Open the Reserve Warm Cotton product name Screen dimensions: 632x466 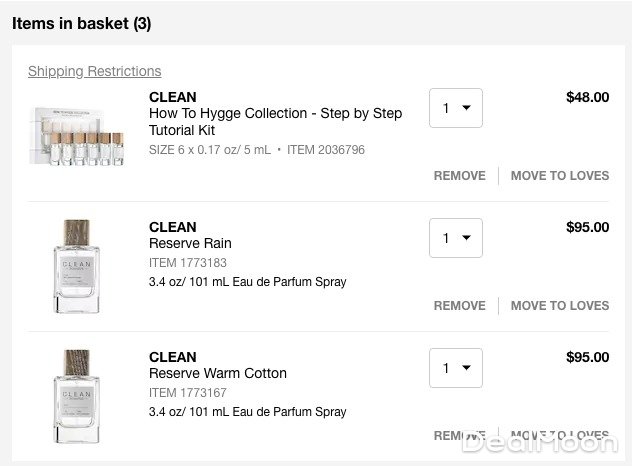(217, 373)
